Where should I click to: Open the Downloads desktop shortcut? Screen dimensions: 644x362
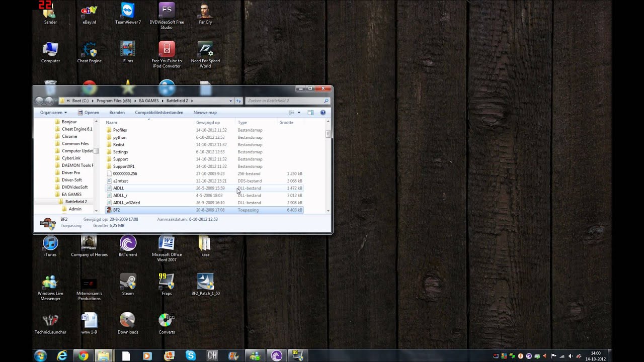click(128, 323)
